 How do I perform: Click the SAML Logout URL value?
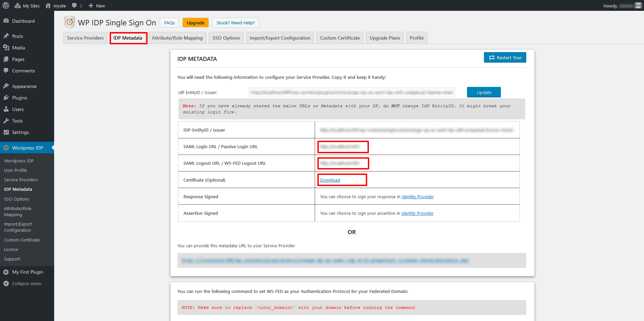click(340, 163)
